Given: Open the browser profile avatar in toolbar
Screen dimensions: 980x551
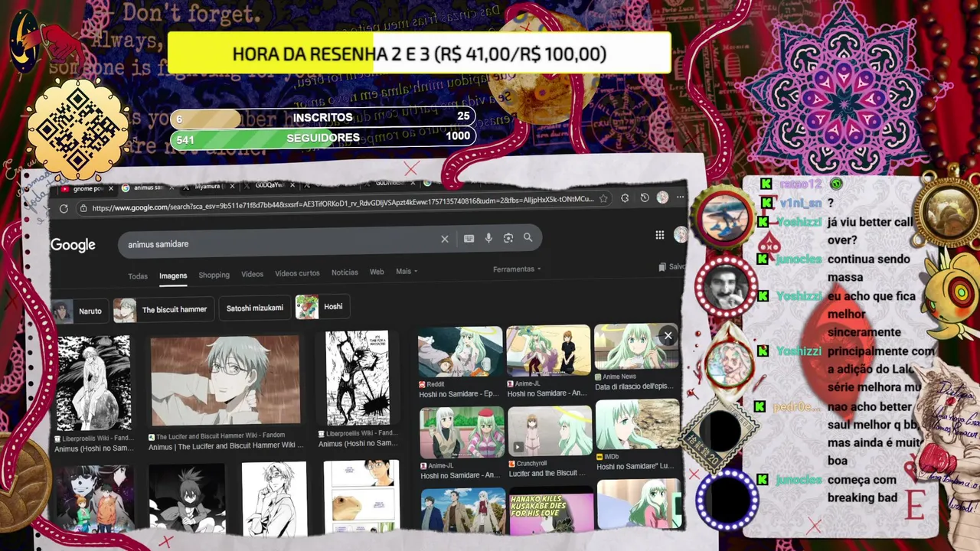Looking at the screenshot, I should [x=662, y=197].
